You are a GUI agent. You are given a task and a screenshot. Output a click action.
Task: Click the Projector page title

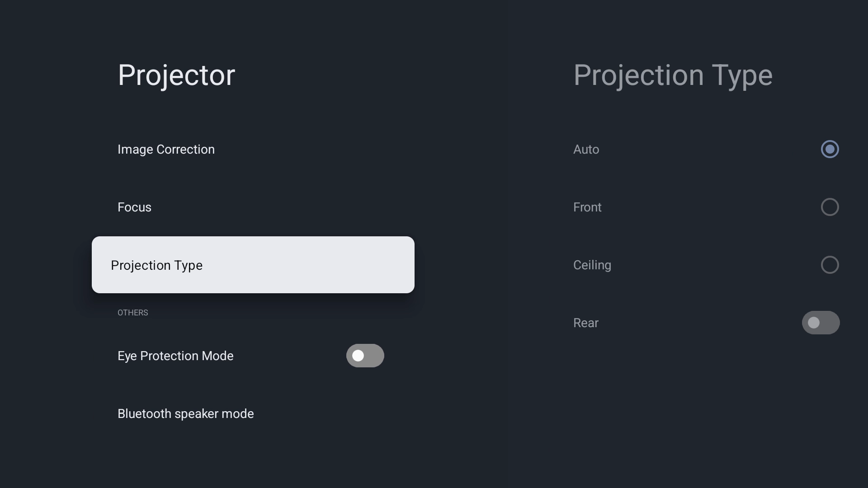[x=176, y=75]
